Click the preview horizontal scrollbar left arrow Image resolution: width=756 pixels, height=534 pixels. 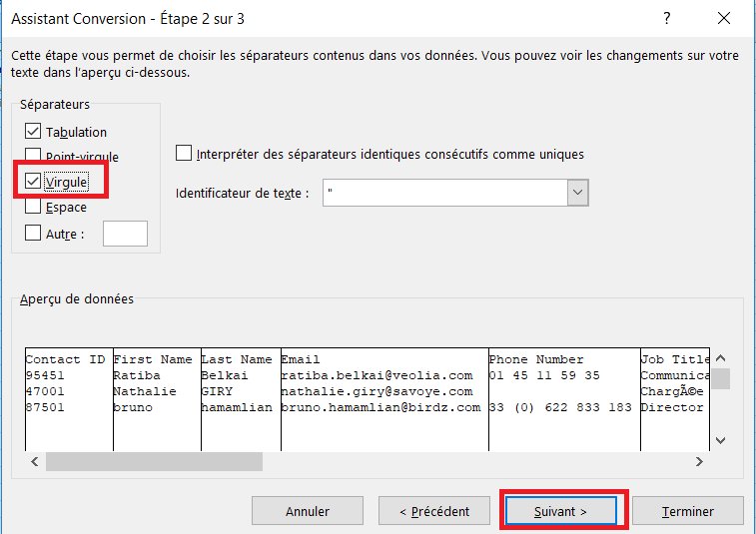pos(35,462)
